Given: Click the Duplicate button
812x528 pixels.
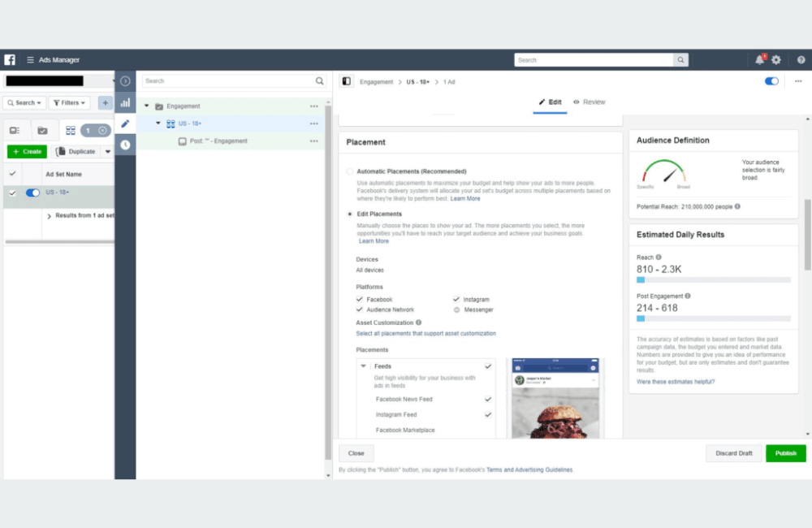Looking at the screenshot, I should pyautogui.click(x=76, y=152).
